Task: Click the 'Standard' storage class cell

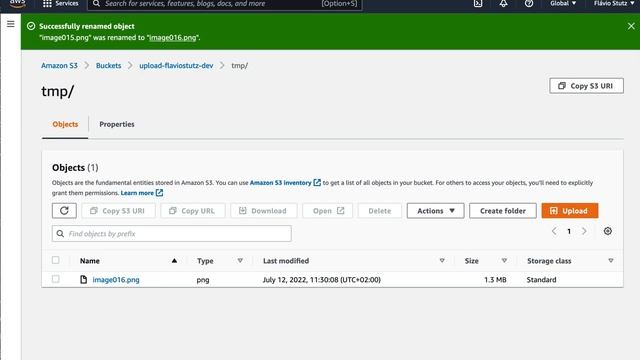Action: click(x=541, y=280)
